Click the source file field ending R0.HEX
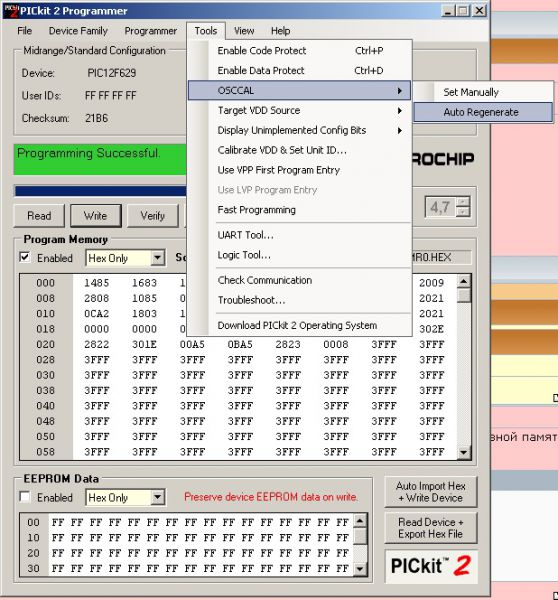This screenshot has height=600, width=558. pos(441,257)
